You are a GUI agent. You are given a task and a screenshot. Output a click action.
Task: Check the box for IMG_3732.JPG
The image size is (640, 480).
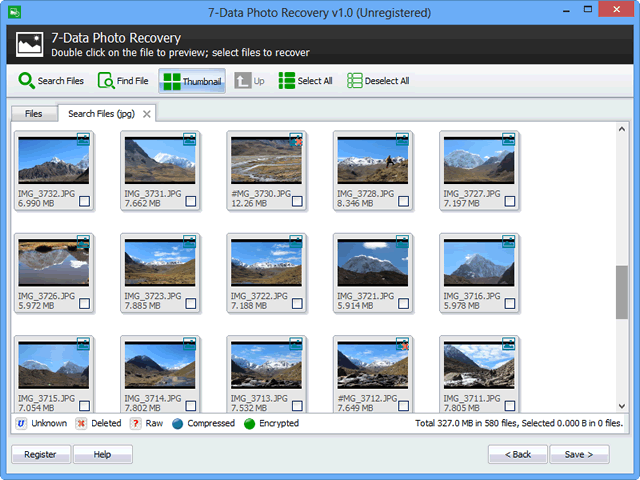coord(84,201)
